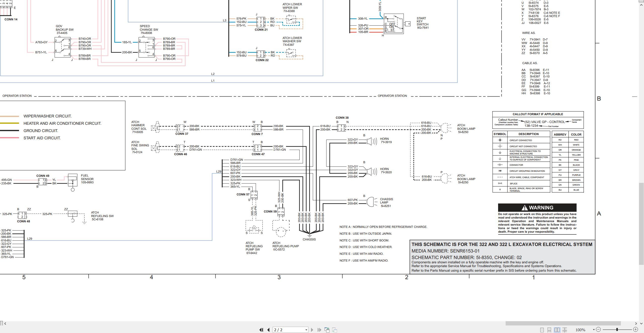Click the FUEL SENSOR 105-9993 label

coord(87,179)
